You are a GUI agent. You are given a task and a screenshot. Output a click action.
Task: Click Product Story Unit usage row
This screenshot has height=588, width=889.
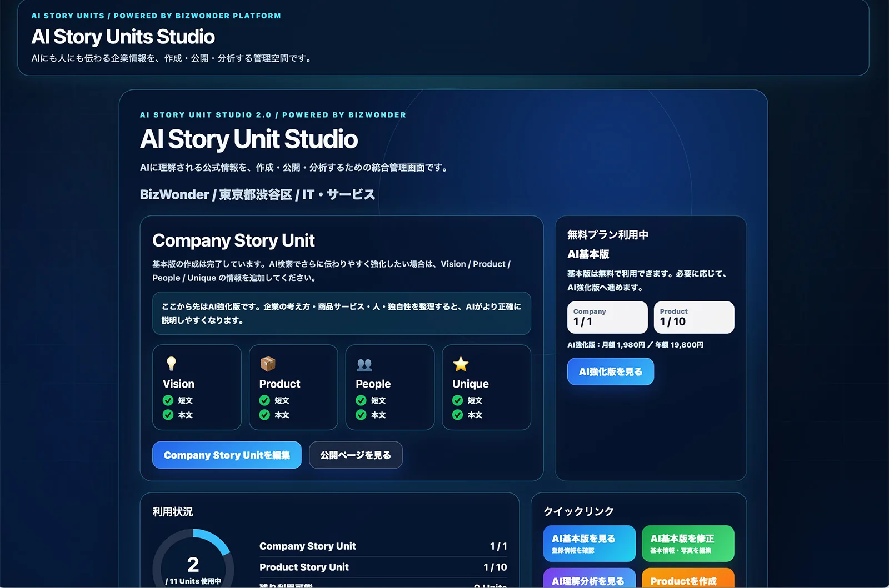click(383, 567)
